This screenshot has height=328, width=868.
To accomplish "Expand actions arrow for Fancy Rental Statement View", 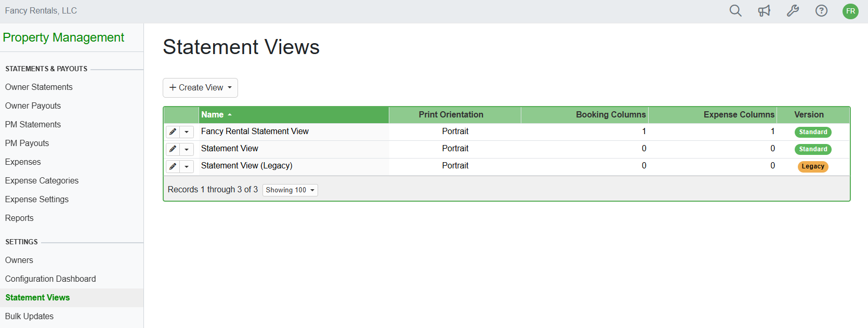I will 187,132.
